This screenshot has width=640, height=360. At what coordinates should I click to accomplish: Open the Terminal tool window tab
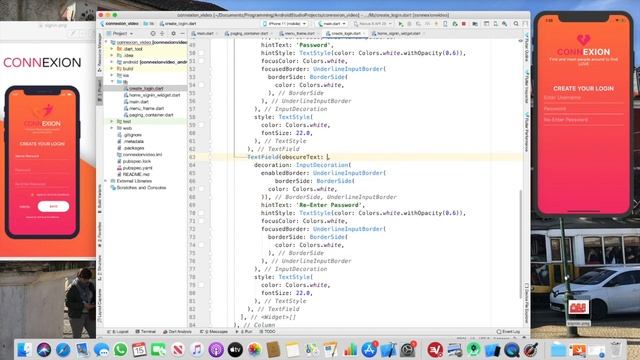[146, 332]
